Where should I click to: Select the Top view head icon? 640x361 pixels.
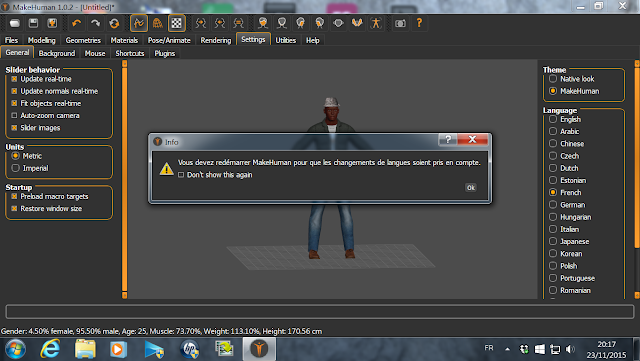coord(338,23)
